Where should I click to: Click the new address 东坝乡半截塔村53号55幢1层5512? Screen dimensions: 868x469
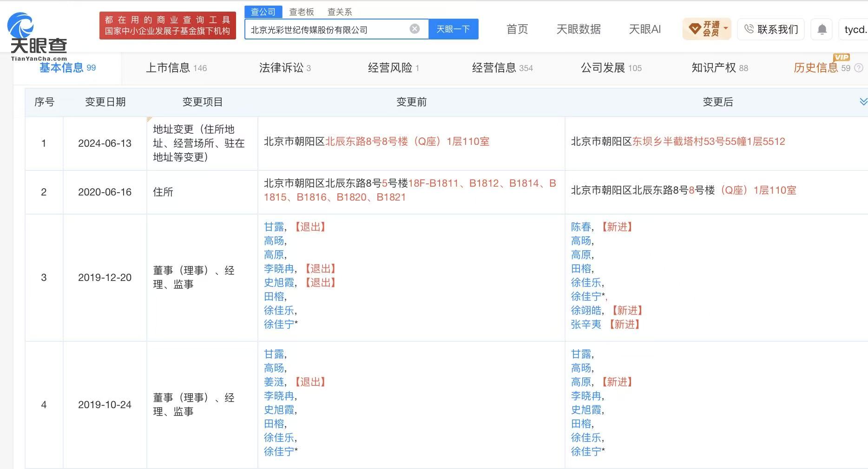coord(709,142)
